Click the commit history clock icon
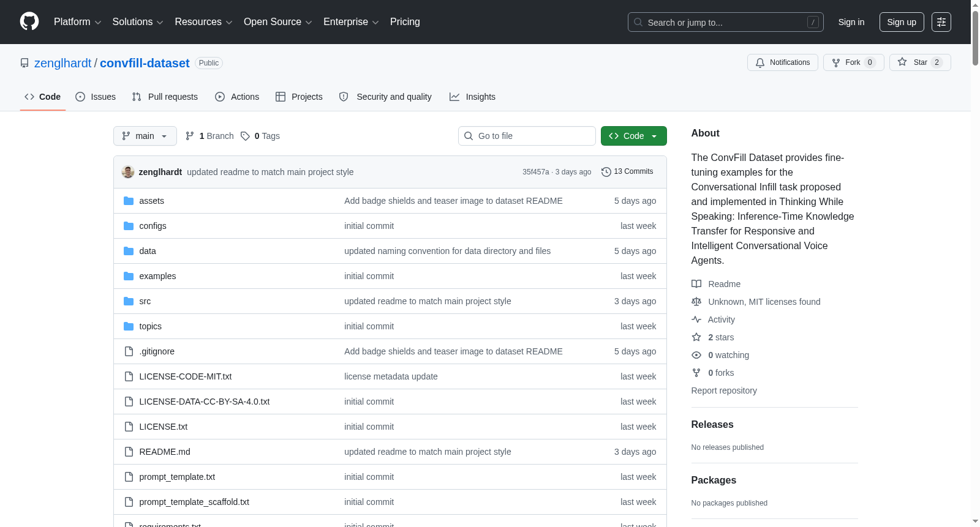Viewport: 980px width, 527px height. (606, 172)
